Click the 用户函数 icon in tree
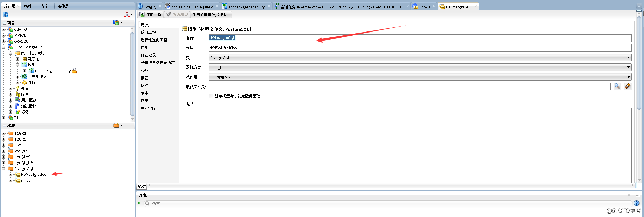The image size is (644, 217). [18, 100]
